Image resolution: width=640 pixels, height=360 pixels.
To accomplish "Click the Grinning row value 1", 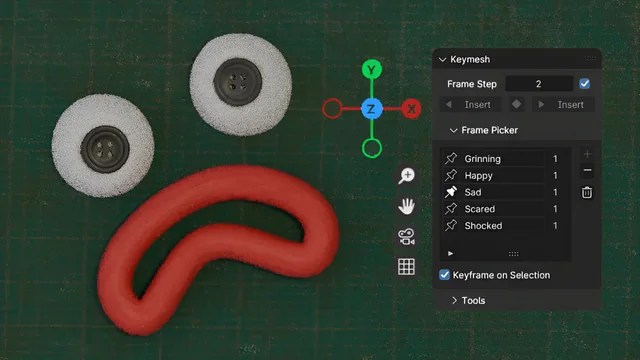I will click(x=555, y=159).
